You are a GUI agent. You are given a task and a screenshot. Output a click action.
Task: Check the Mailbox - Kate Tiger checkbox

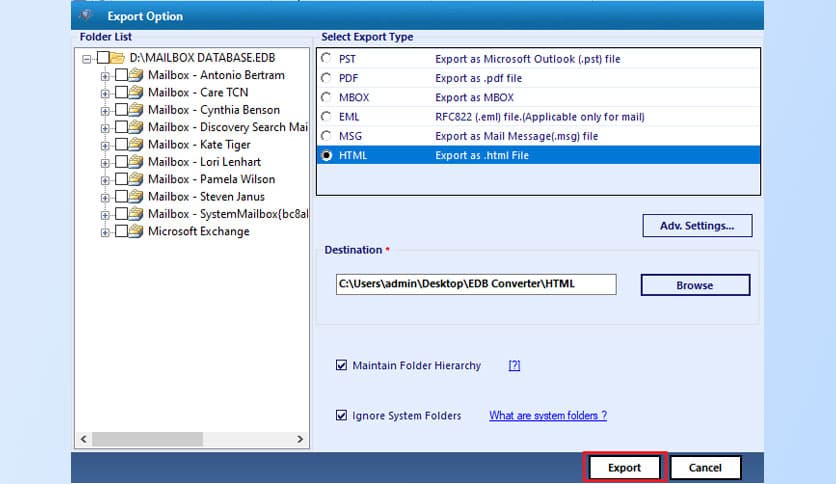[122, 144]
